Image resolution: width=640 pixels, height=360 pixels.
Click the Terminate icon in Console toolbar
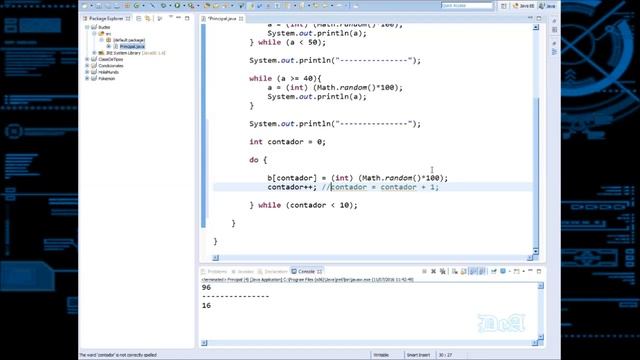pyautogui.click(x=424, y=271)
